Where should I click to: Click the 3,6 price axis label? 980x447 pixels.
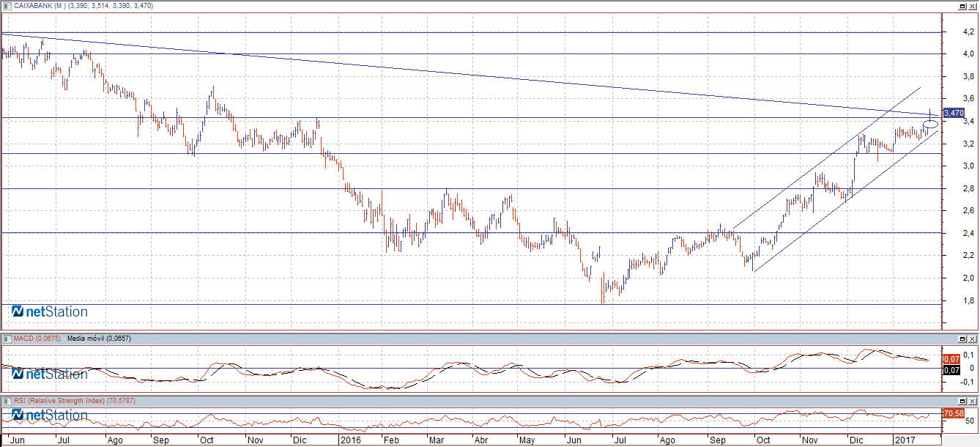968,99
